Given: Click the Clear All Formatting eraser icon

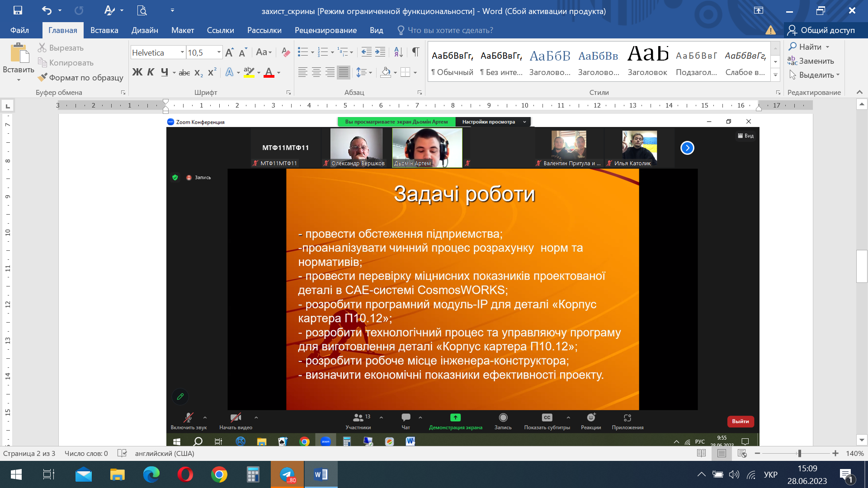Looking at the screenshot, I should (285, 52).
